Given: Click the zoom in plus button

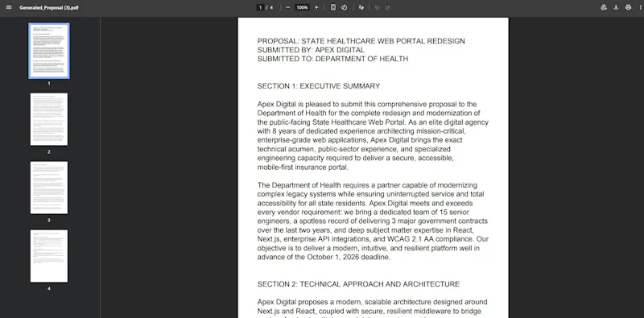Looking at the screenshot, I should click(316, 7).
